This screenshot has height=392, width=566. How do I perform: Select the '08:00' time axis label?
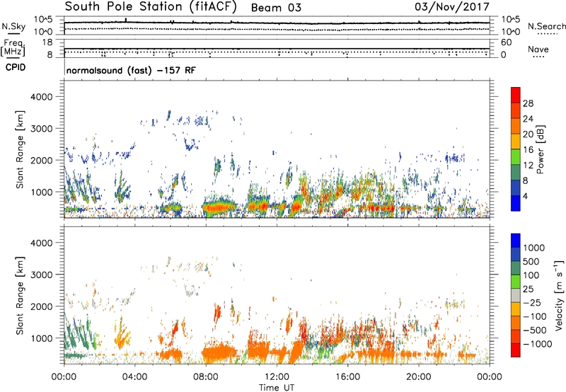206,377
